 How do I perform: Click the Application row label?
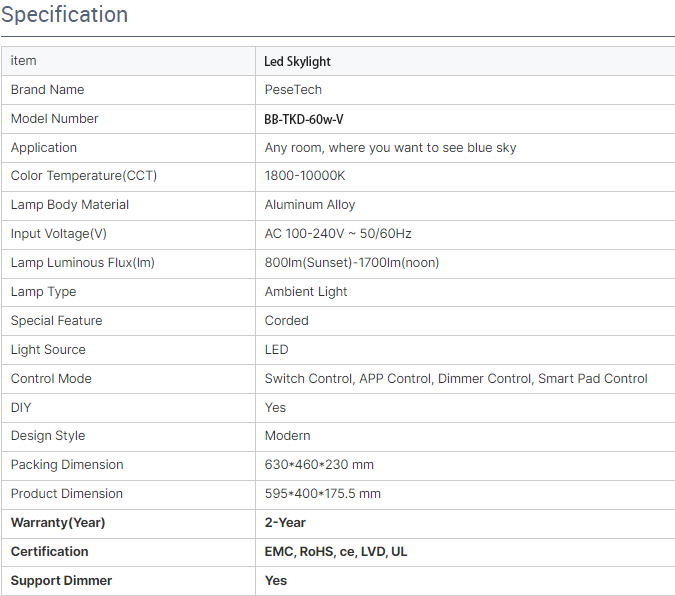coord(43,148)
